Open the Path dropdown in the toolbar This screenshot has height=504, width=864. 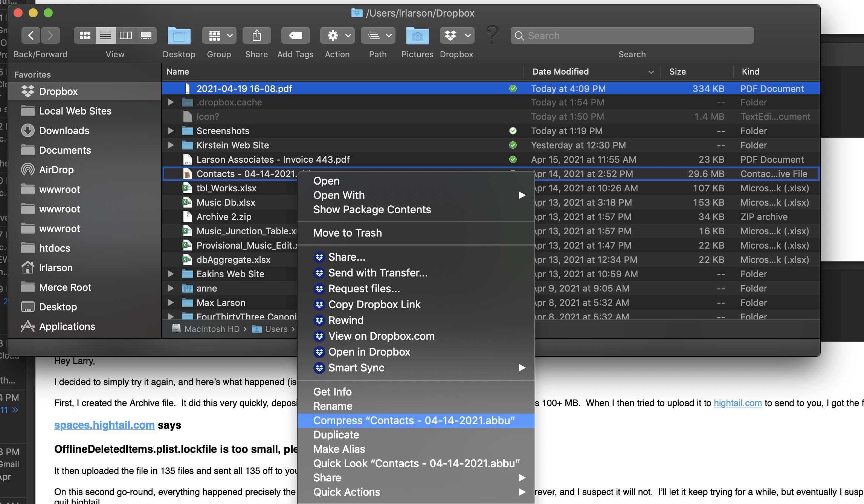(378, 36)
